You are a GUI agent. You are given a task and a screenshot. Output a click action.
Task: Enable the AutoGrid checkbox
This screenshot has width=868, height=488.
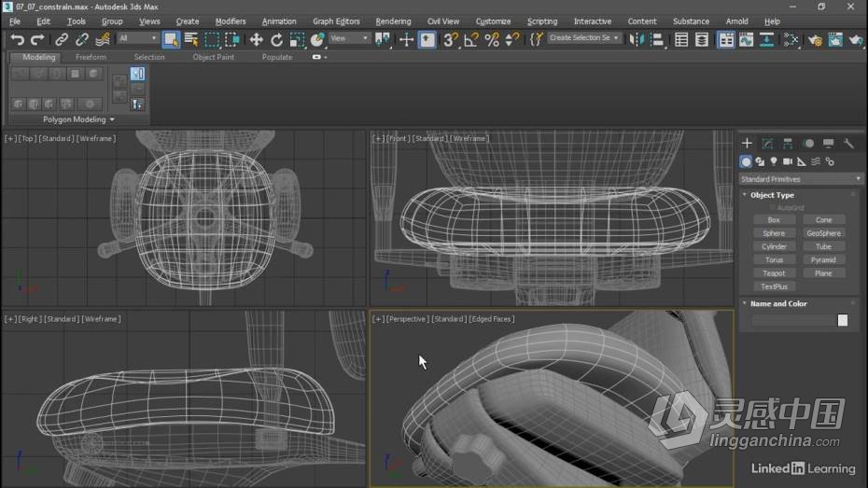pos(773,207)
